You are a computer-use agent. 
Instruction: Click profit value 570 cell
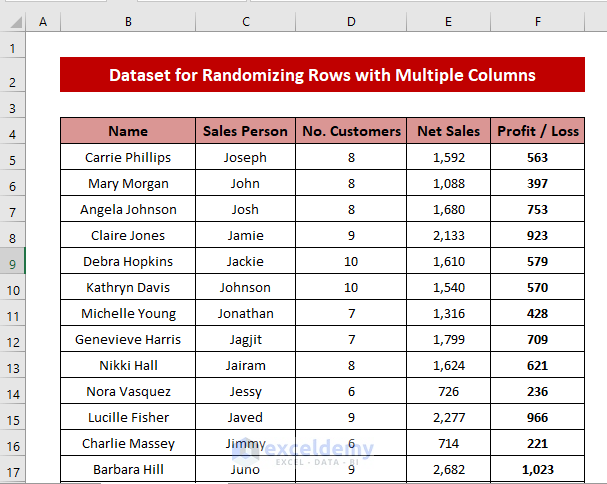(x=537, y=287)
